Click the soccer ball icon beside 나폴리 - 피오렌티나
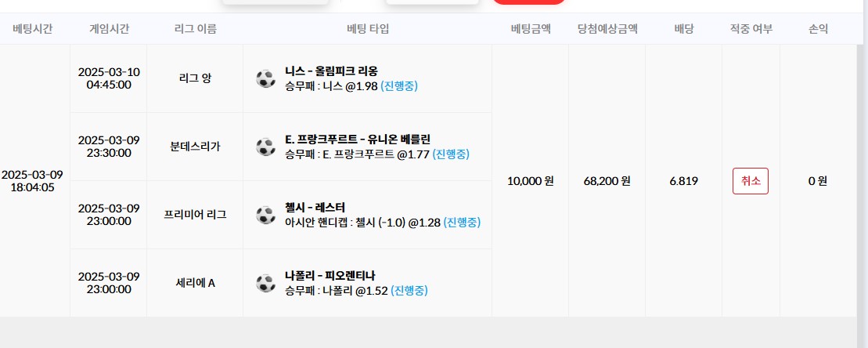 tap(265, 283)
